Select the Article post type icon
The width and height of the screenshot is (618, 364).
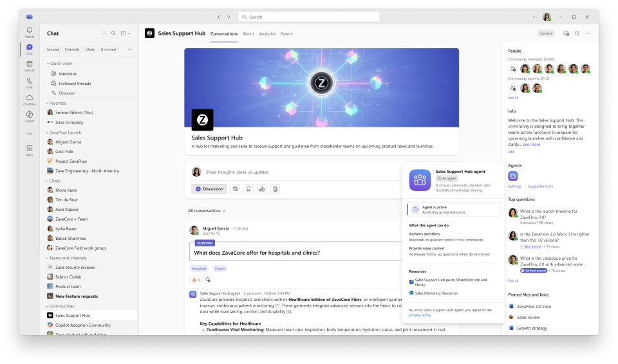[275, 189]
